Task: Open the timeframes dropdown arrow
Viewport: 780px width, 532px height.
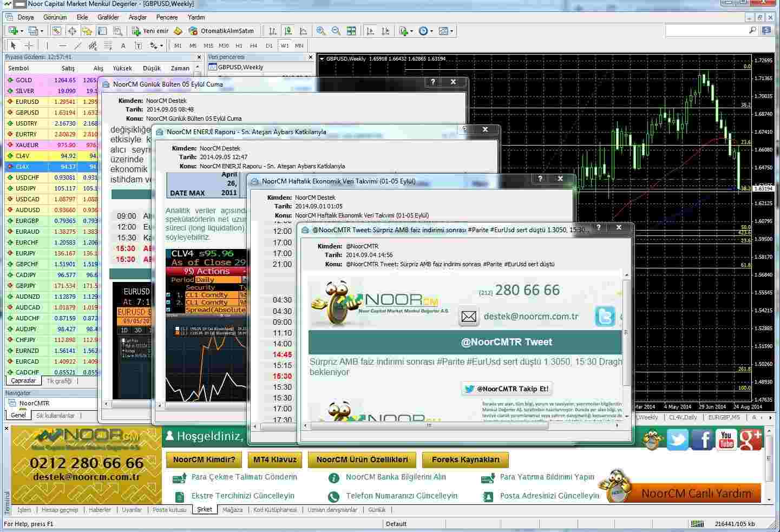Action: tap(431, 31)
